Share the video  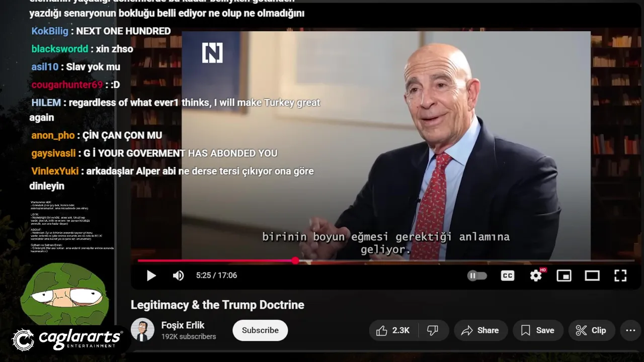click(480, 330)
